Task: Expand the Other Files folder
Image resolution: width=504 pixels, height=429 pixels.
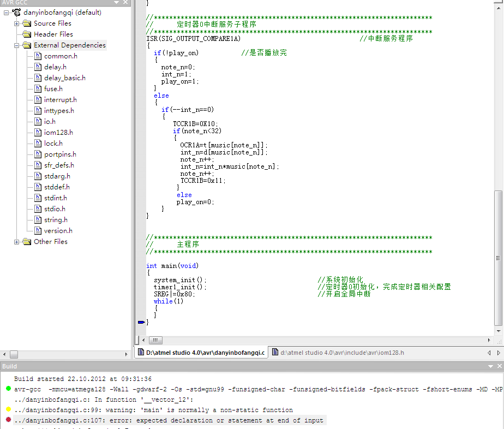Action: 17,242
